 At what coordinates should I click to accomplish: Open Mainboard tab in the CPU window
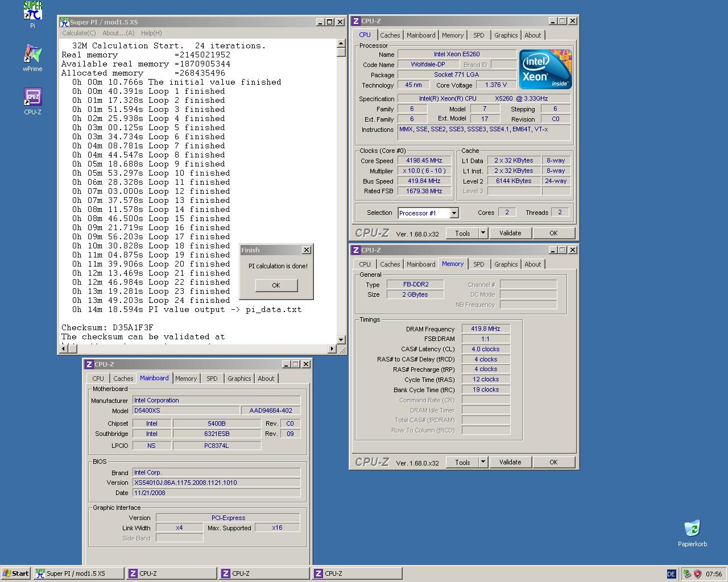(421, 35)
